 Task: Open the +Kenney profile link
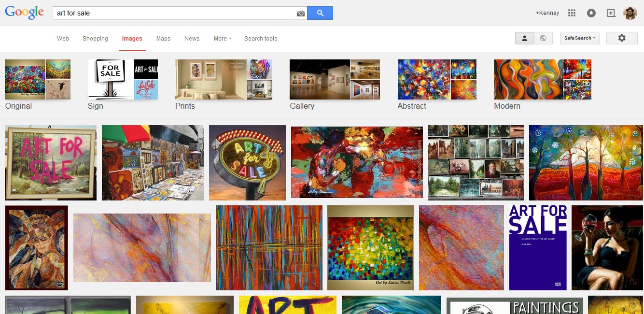547,13
